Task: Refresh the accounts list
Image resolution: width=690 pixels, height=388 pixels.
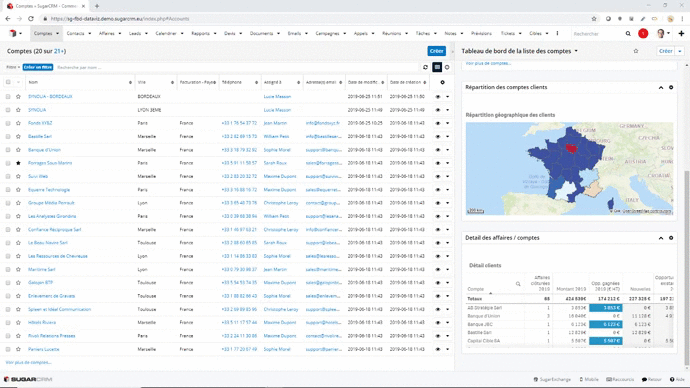Action: [x=426, y=67]
